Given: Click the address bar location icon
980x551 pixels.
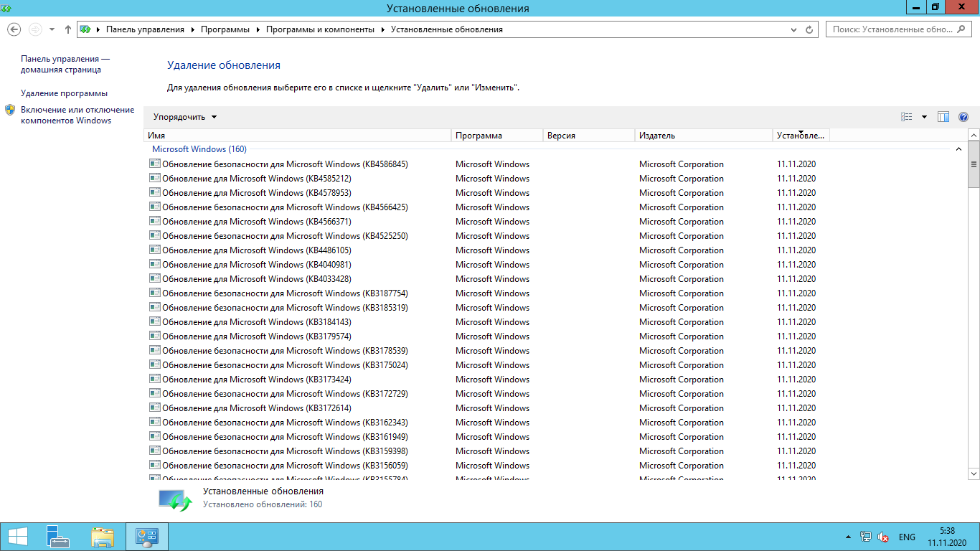Looking at the screenshot, I should [85, 29].
